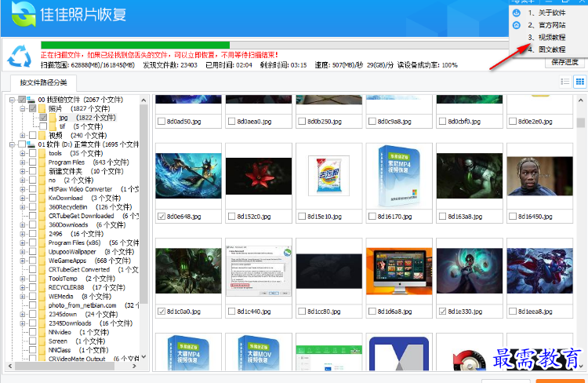588x383 pixels.
Task: Click the 软件 (D:) drive icon
Action: [x=31, y=144]
